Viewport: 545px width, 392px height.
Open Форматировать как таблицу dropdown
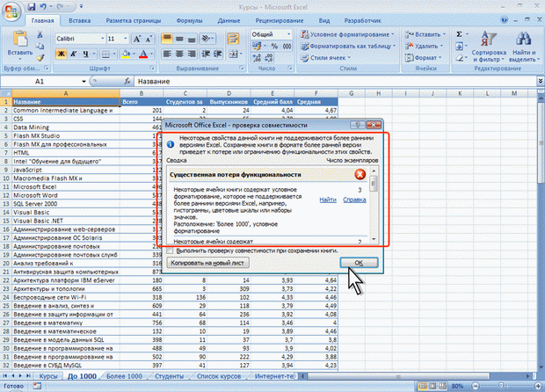pos(348,46)
